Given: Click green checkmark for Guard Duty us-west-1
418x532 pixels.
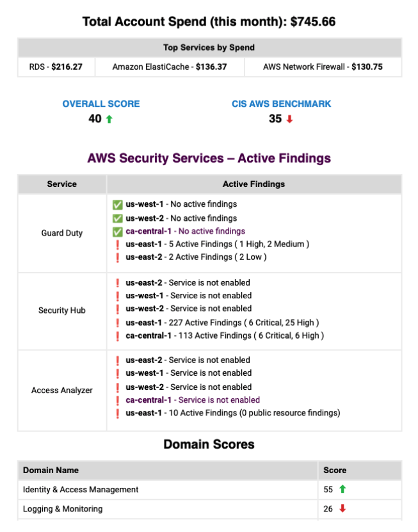Looking at the screenshot, I should coord(118,204).
